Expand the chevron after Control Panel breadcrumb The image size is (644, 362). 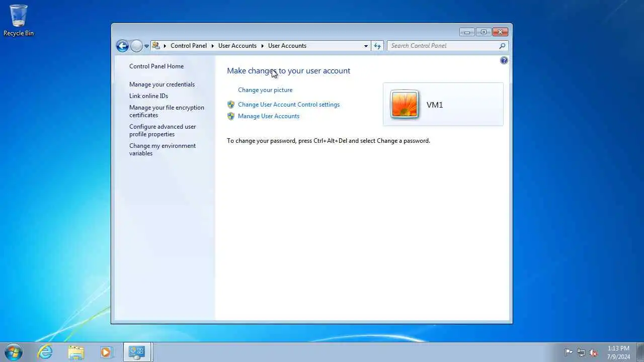[212, 46]
